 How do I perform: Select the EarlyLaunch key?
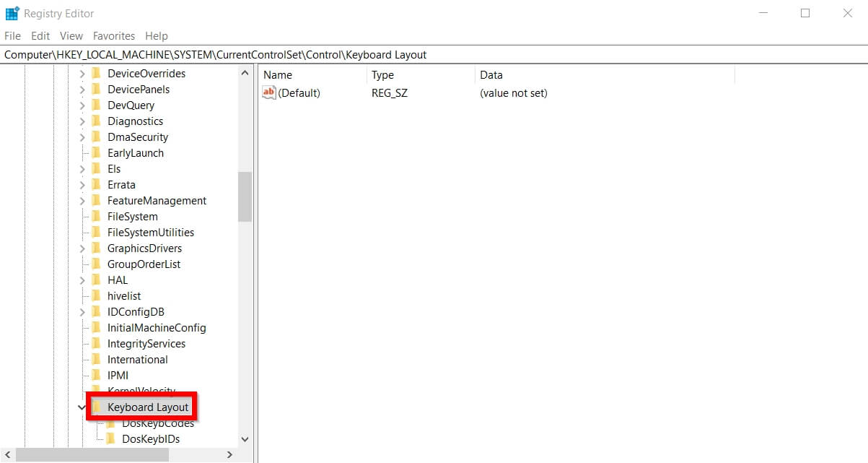point(136,152)
